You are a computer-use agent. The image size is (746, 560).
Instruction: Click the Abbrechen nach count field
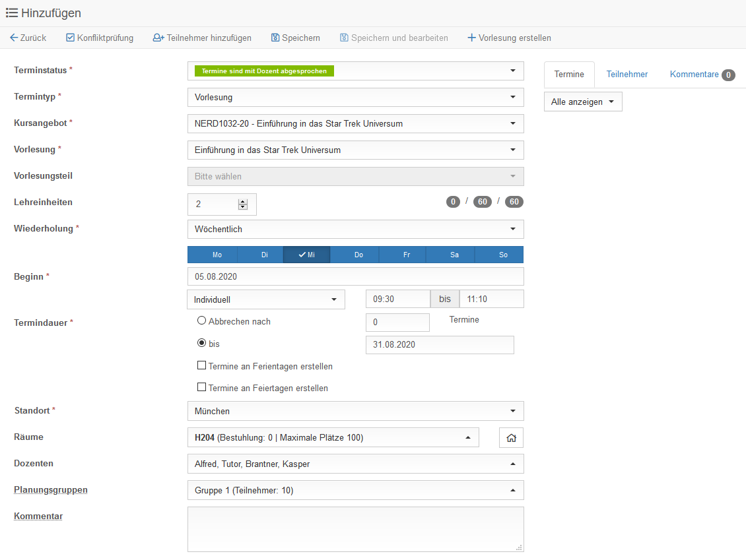coord(397,323)
